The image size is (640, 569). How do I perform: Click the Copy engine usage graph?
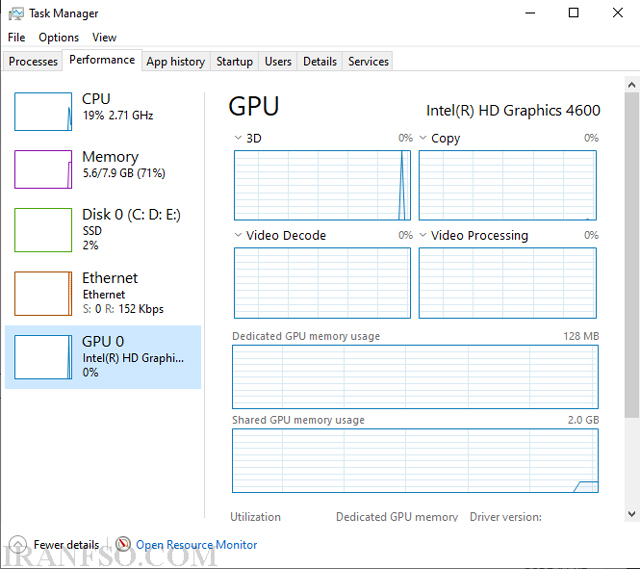pyautogui.click(x=508, y=185)
